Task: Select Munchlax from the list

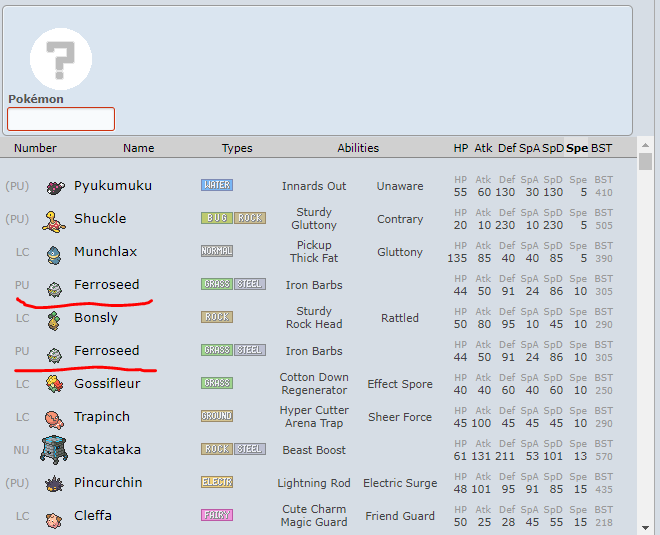Action: click(318, 252)
